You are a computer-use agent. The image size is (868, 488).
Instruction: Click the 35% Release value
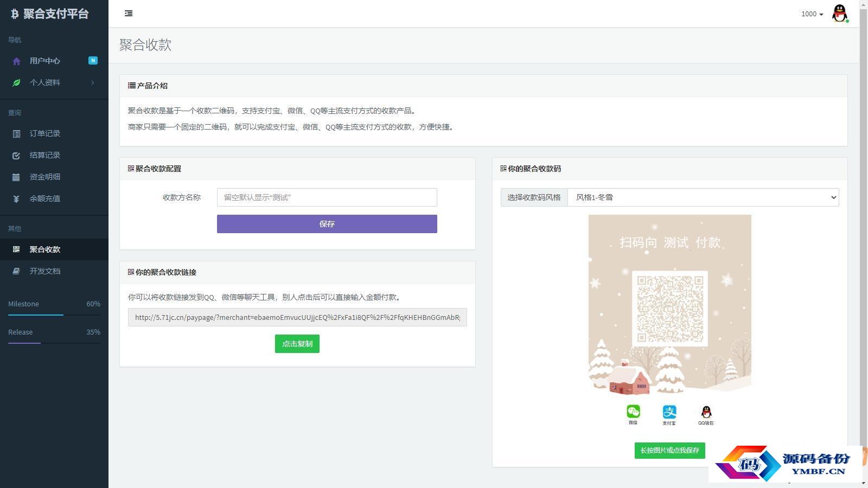pos(93,332)
